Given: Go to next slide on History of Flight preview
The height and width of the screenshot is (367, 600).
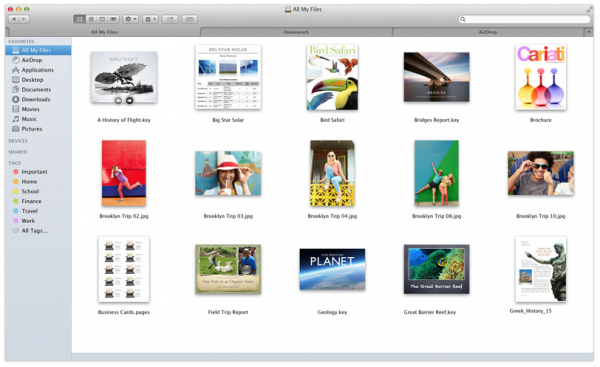Looking at the screenshot, I should click(130, 100).
